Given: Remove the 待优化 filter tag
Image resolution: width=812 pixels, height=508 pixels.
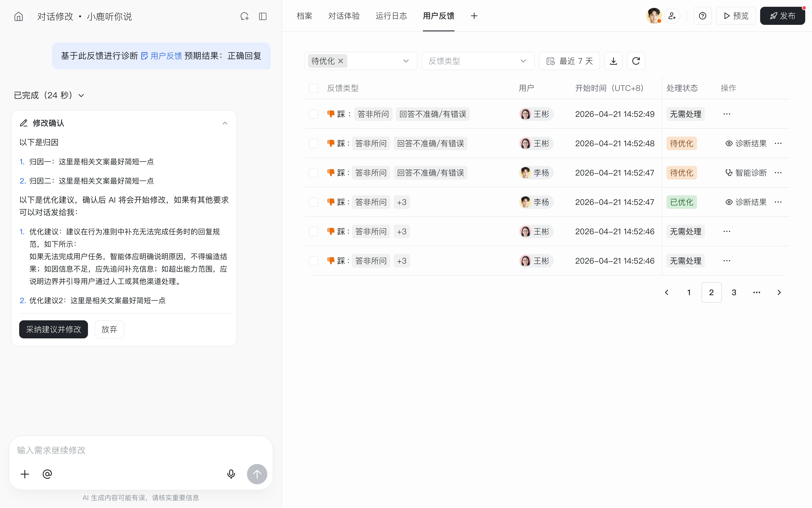Looking at the screenshot, I should tap(341, 61).
